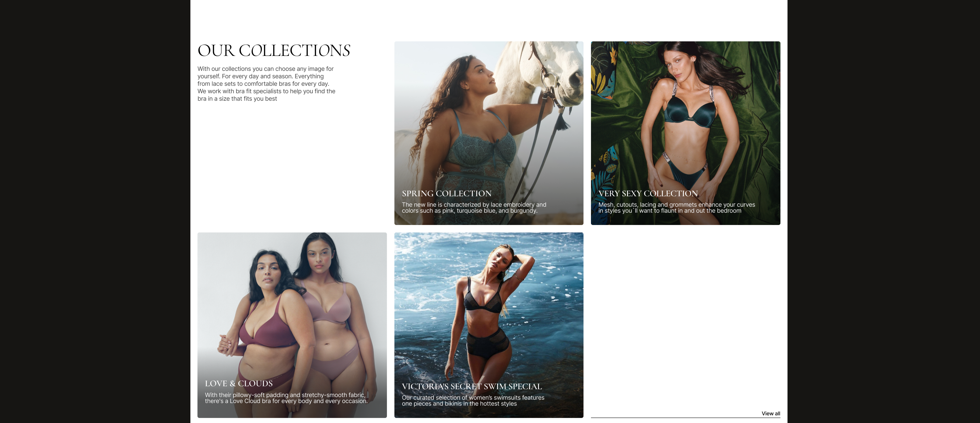Click the collections intro paragraph
980x423 pixels.
[x=266, y=84]
